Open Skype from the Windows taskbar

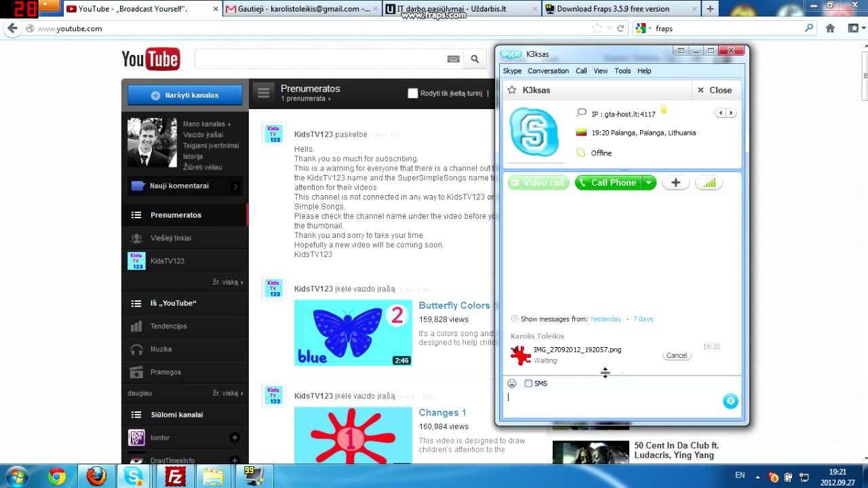point(134,476)
